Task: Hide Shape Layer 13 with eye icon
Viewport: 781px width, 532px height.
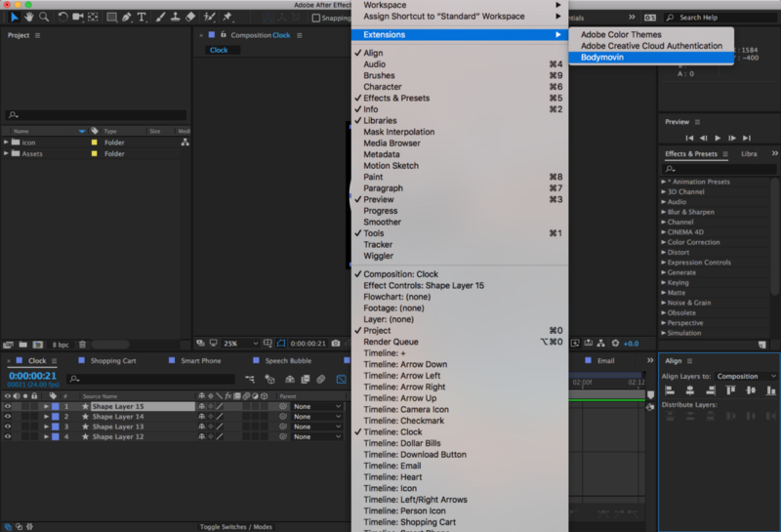Action: coord(8,427)
